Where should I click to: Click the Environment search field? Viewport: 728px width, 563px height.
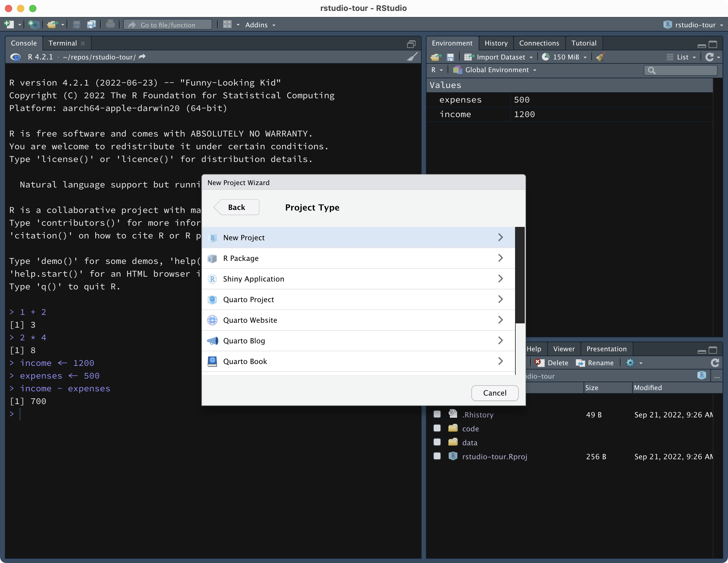pyautogui.click(x=680, y=70)
